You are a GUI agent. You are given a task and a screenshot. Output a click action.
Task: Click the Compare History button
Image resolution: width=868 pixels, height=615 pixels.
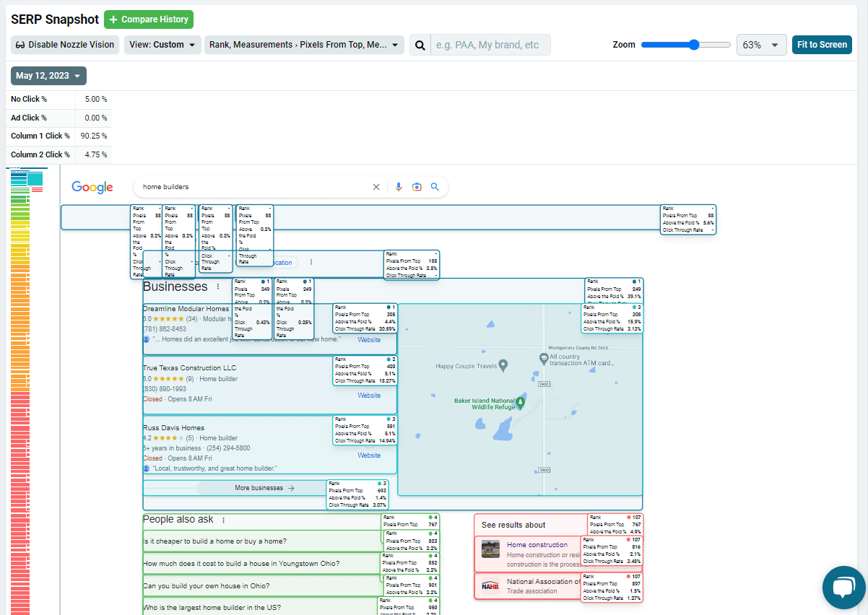coord(149,19)
